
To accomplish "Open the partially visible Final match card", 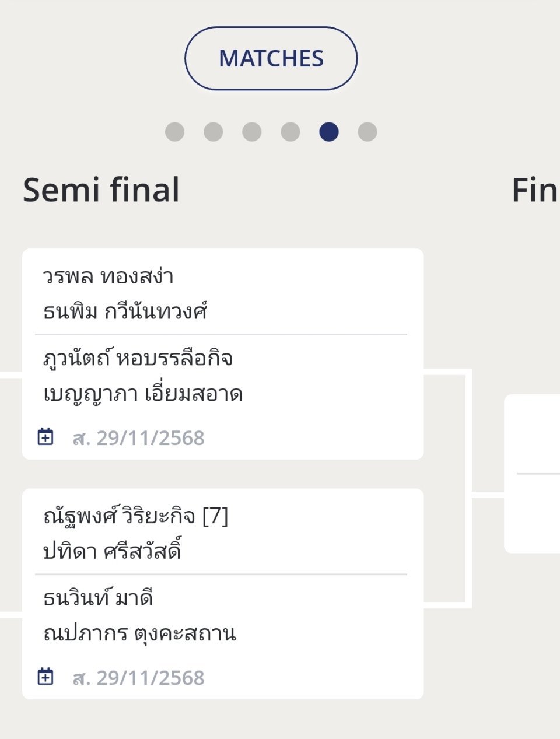I will pos(532,473).
